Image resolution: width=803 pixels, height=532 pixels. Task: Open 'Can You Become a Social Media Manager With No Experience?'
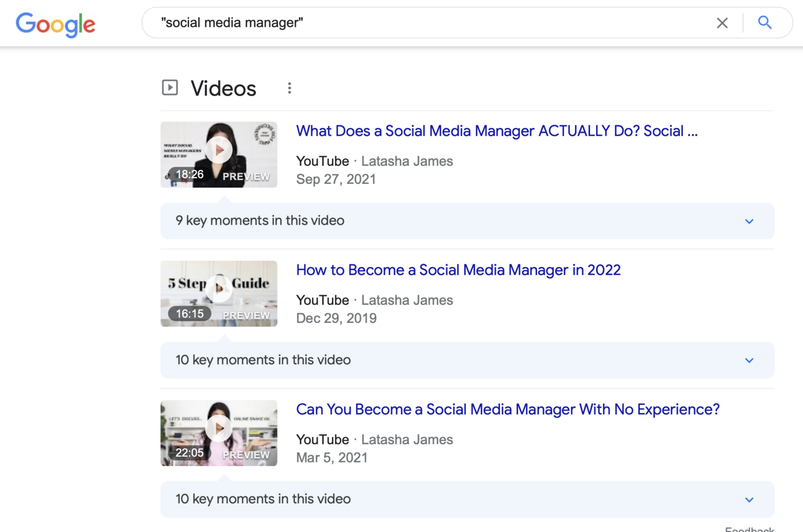pyautogui.click(x=508, y=409)
